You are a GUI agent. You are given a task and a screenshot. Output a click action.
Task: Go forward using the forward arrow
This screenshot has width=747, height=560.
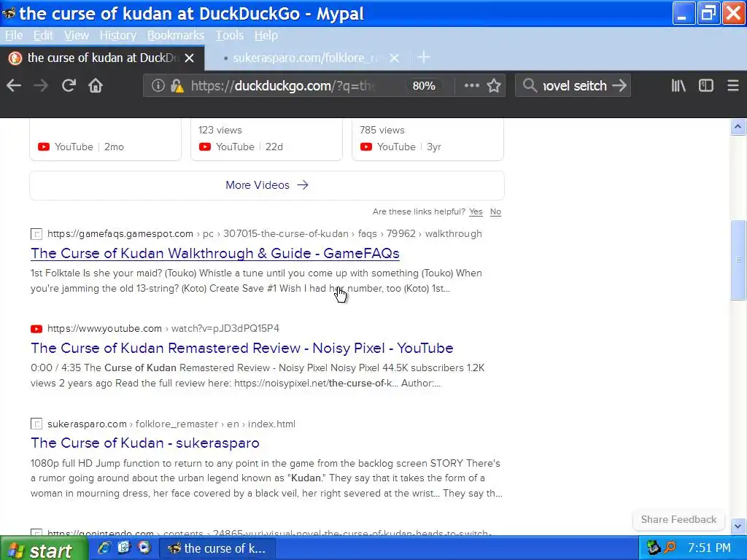tap(41, 86)
